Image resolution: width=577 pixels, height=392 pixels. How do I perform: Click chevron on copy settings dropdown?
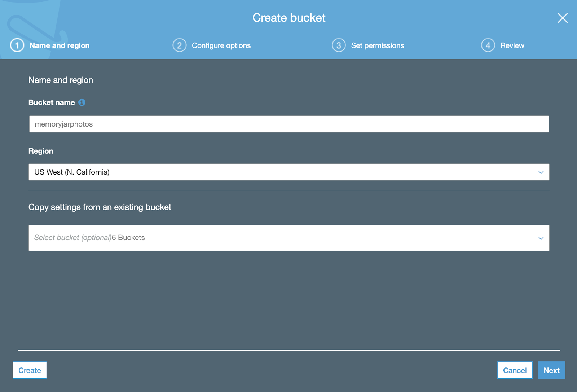point(541,238)
